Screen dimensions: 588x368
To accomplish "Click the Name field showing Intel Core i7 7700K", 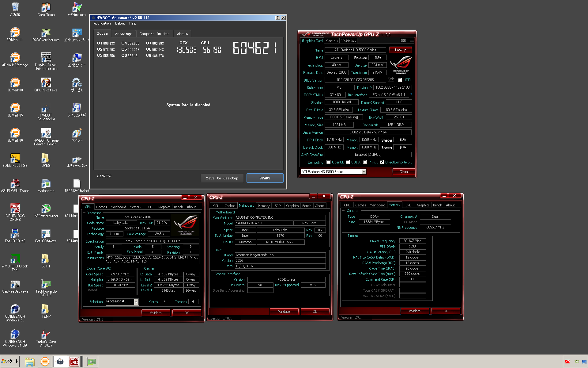I will pos(138,217).
